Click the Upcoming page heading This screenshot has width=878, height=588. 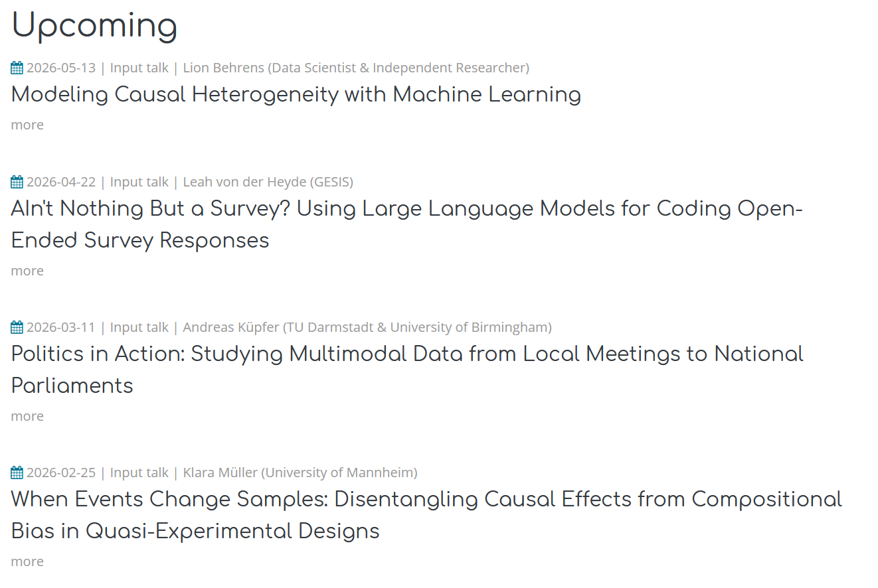(x=94, y=26)
